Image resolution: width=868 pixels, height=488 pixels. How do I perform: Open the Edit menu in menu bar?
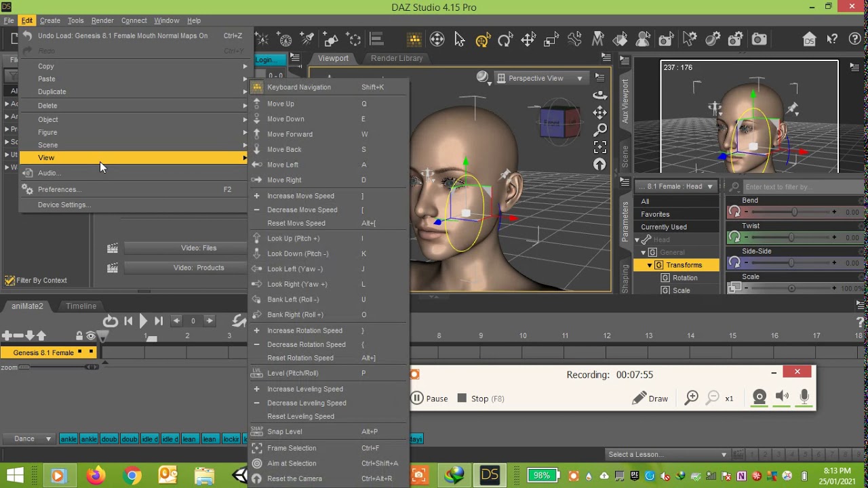pyautogui.click(x=26, y=20)
